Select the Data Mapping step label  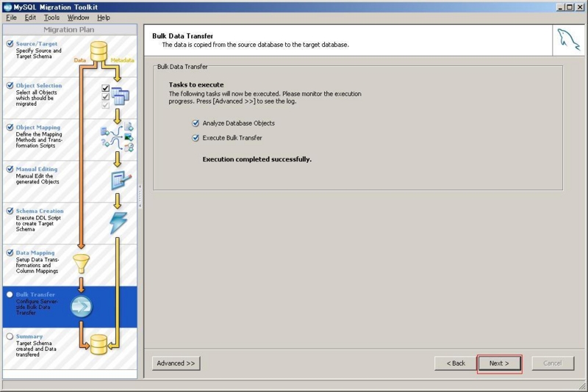35,253
